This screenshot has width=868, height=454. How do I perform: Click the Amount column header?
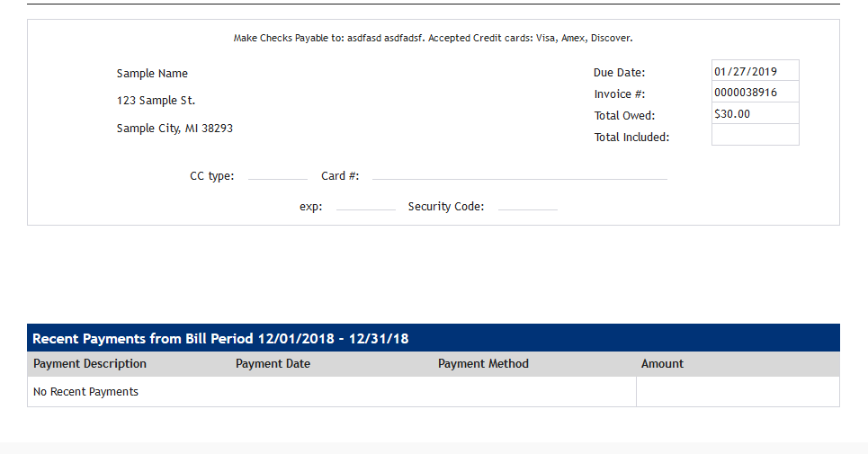pyautogui.click(x=662, y=364)
